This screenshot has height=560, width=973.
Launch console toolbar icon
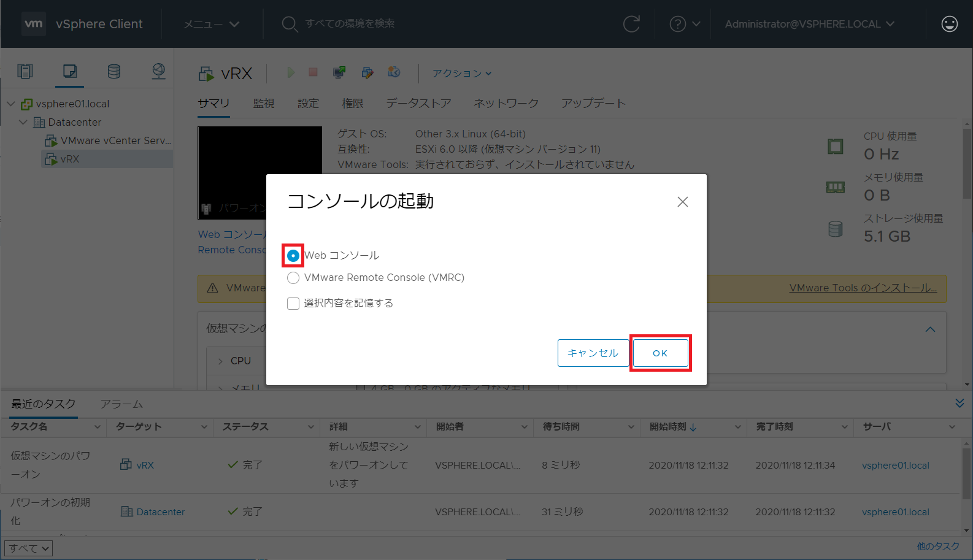pyautogui.click(x=339, y=72)
